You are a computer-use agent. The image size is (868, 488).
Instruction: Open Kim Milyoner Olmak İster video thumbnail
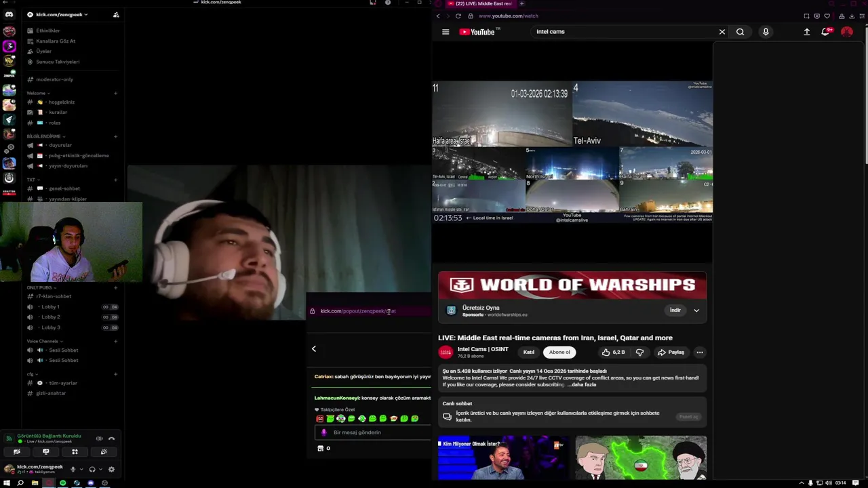(x=503, y=458)
